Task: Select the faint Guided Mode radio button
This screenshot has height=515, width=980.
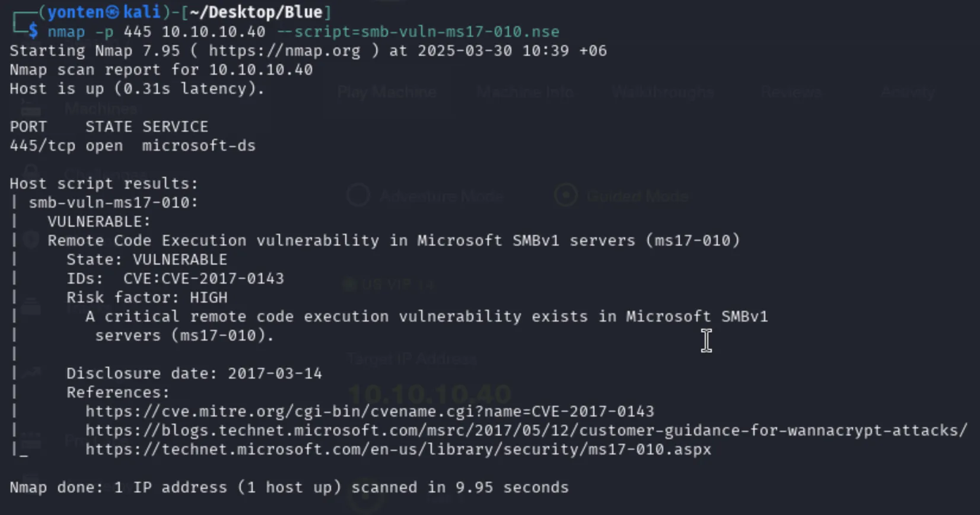Action: click(566, 195)
